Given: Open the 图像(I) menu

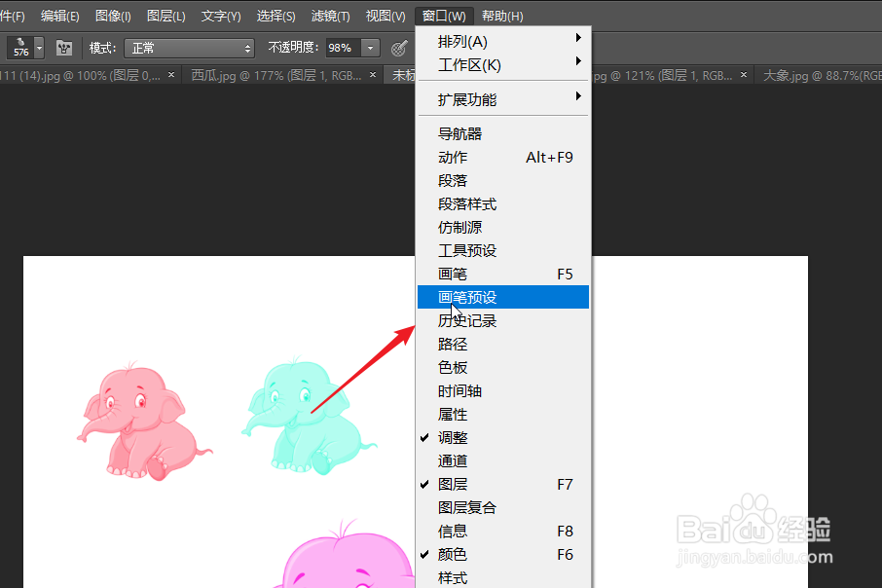Looking at the screenshot, I should [x=113, y=16].
